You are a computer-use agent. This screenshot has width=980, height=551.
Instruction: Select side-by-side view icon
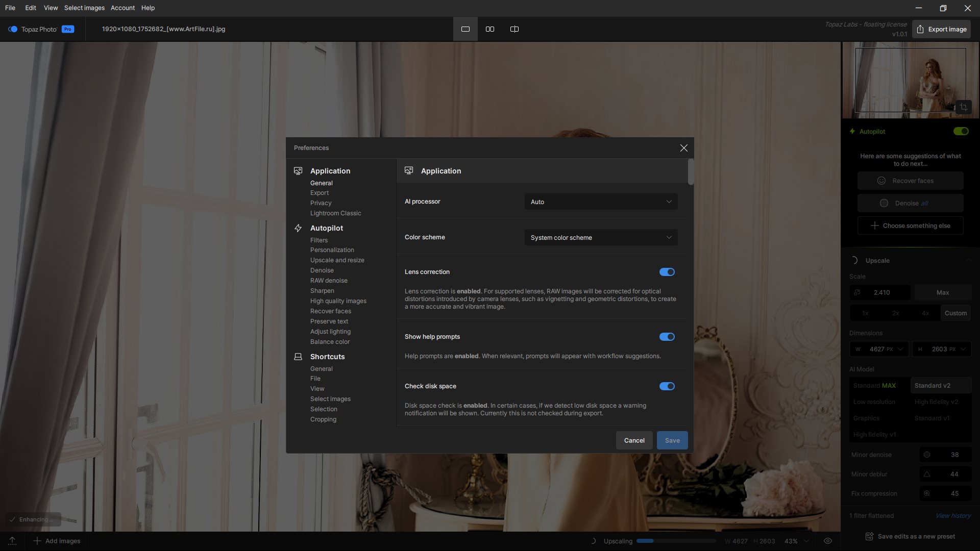point(489,29)
